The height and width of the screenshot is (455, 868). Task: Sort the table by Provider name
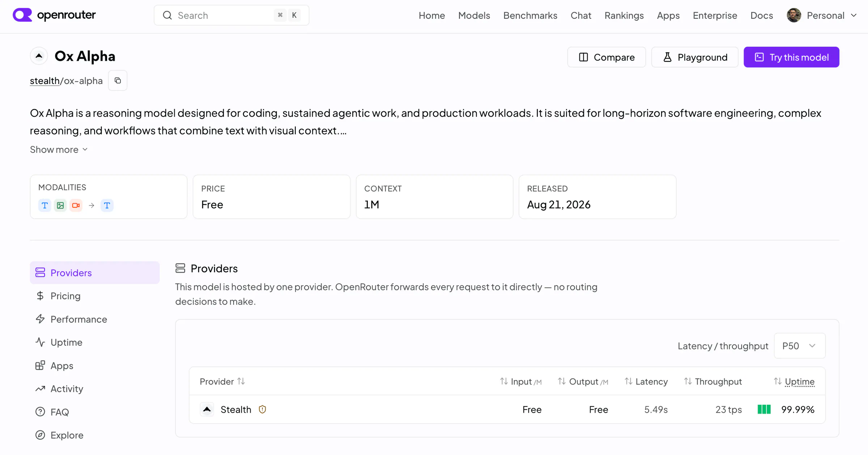[x=222, y=382]
